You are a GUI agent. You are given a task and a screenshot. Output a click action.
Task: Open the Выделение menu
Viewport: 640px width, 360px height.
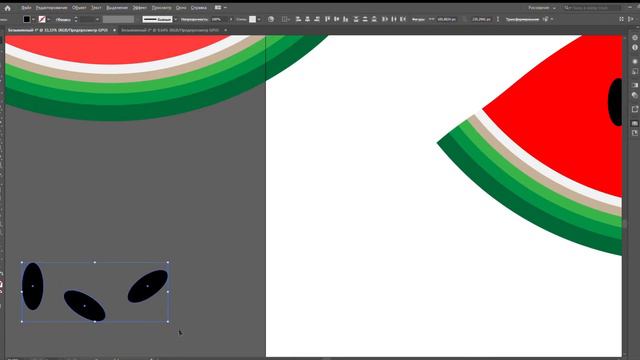pyautogui.click(x=117, y=7)
